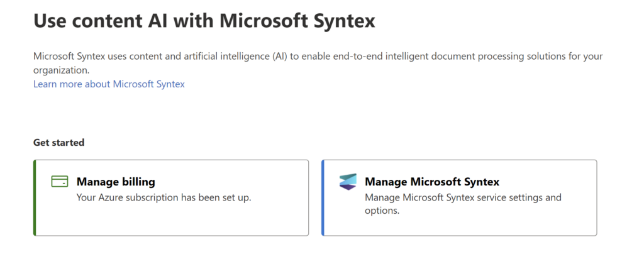Click the Microsoft Syntex logo icon
The image size is (644, 259).
(x=348, y=182)
